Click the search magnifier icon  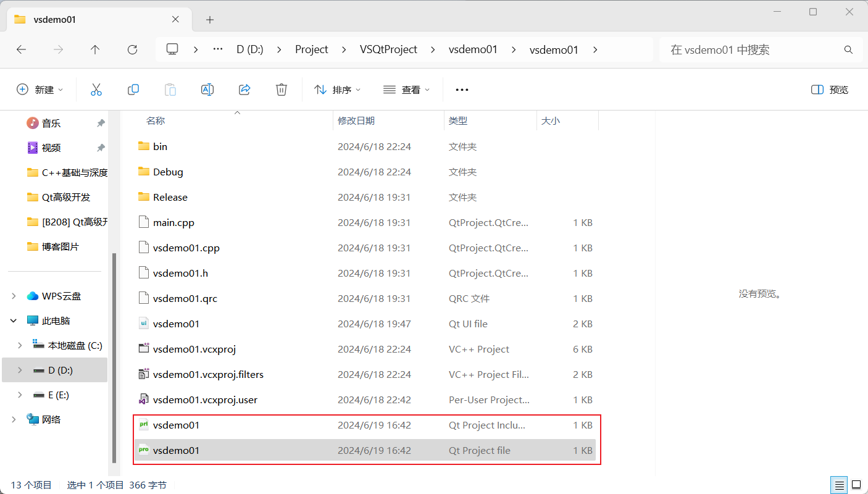(x=848, y=49)
